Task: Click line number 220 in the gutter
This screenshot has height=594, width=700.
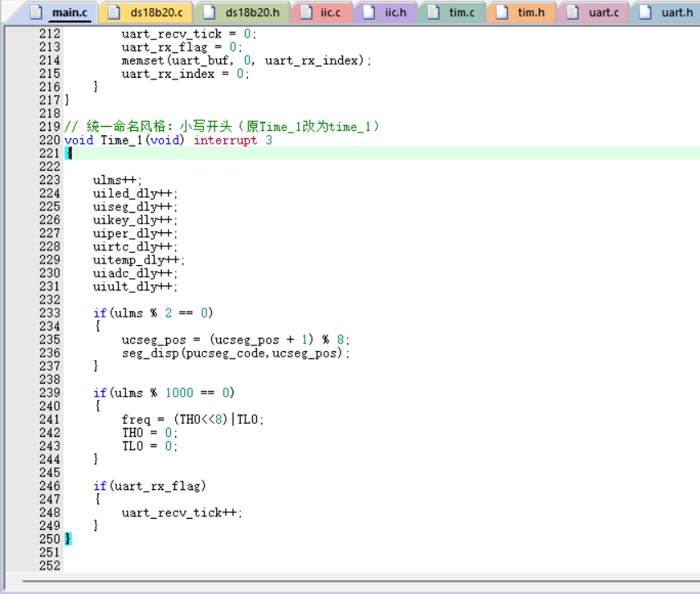Action: click(50, 140)
